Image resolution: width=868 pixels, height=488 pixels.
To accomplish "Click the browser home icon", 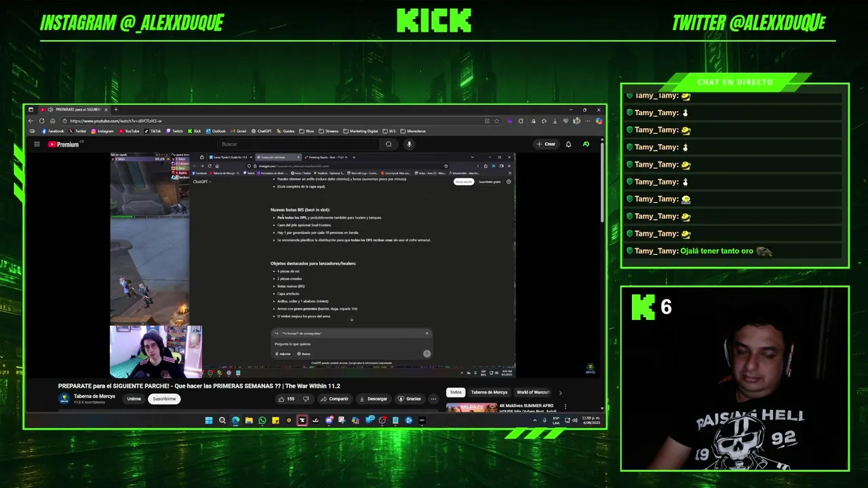I will click(52, 121).
